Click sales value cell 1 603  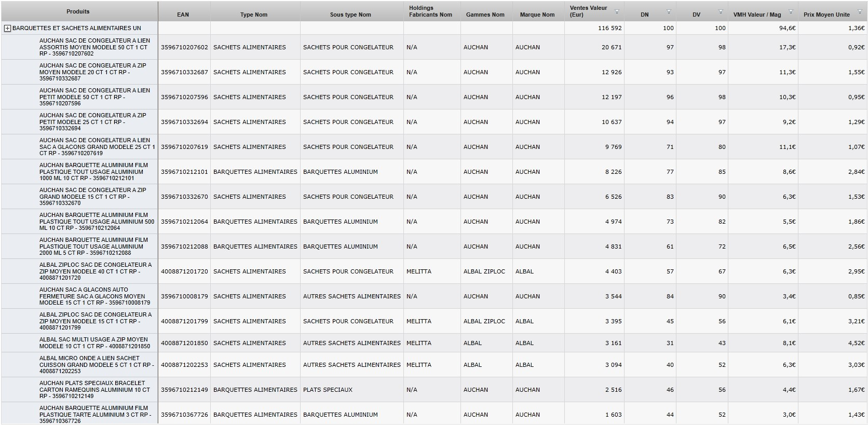[x=613, y=415]
